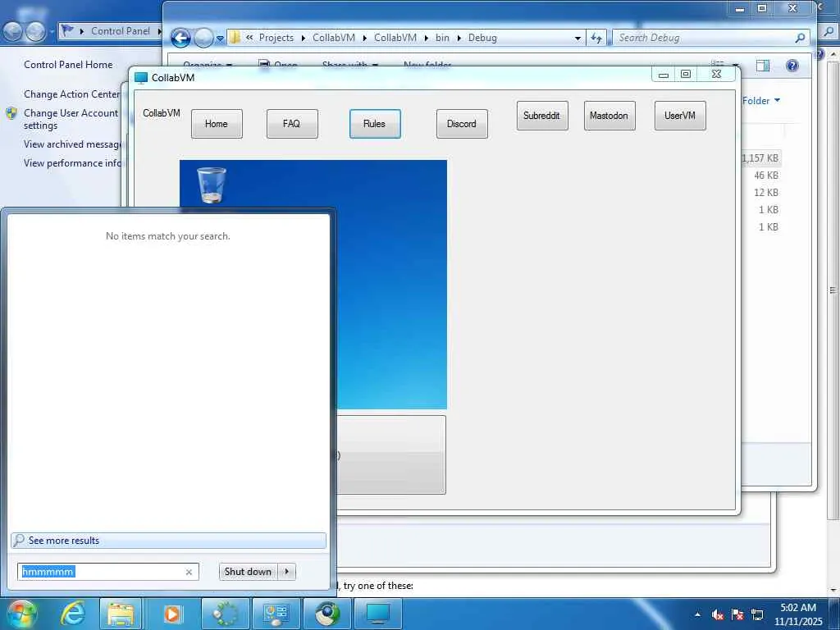Click the muted volume tray icon
Screen dimensions: 840x630
click(x=718, y=614)
